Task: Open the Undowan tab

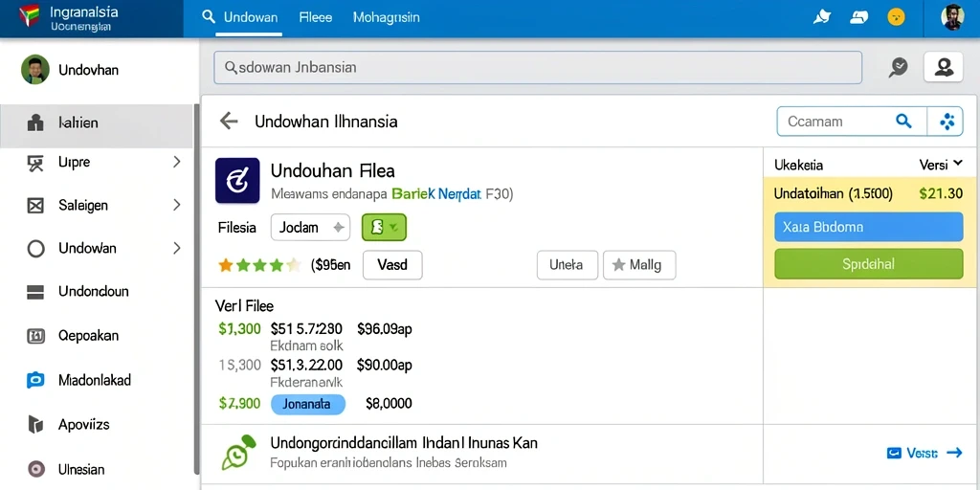Action: pos(251,17)
